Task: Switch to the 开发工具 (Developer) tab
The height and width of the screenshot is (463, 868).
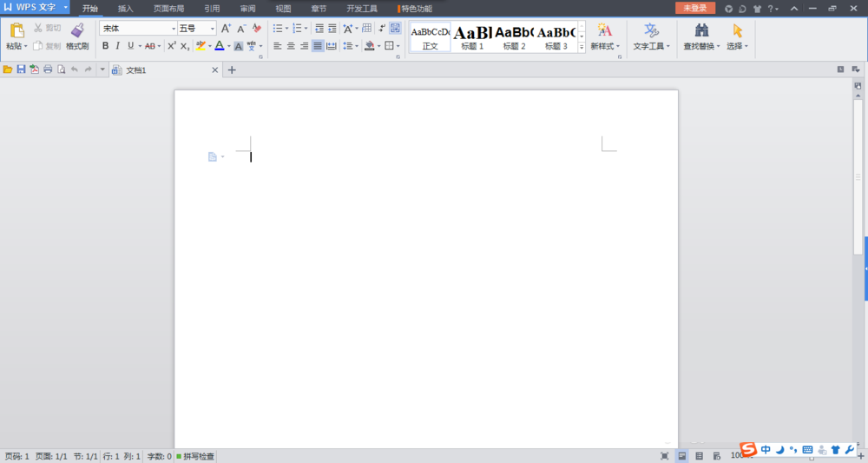Action: [x=362, y=9]
